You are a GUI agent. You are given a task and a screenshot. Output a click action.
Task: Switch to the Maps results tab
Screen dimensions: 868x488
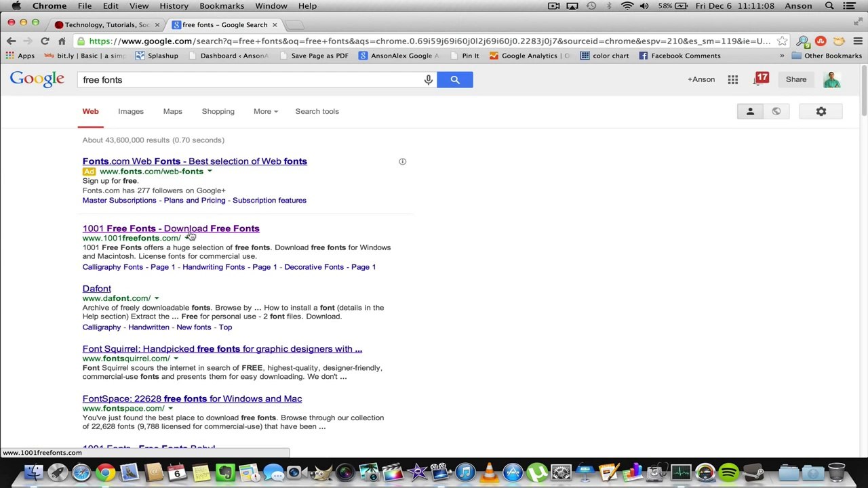tap(172, 111)
